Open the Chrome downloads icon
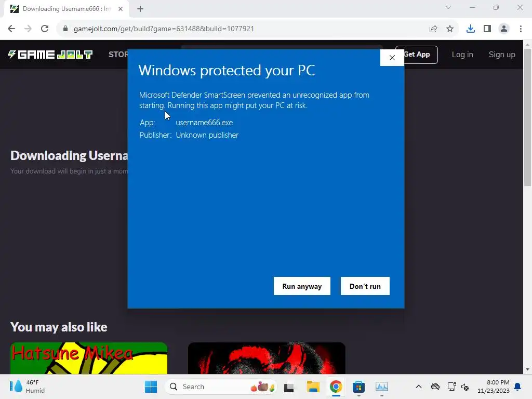The height and width of the screenshot is (399, 532). (x=471, y=29)
